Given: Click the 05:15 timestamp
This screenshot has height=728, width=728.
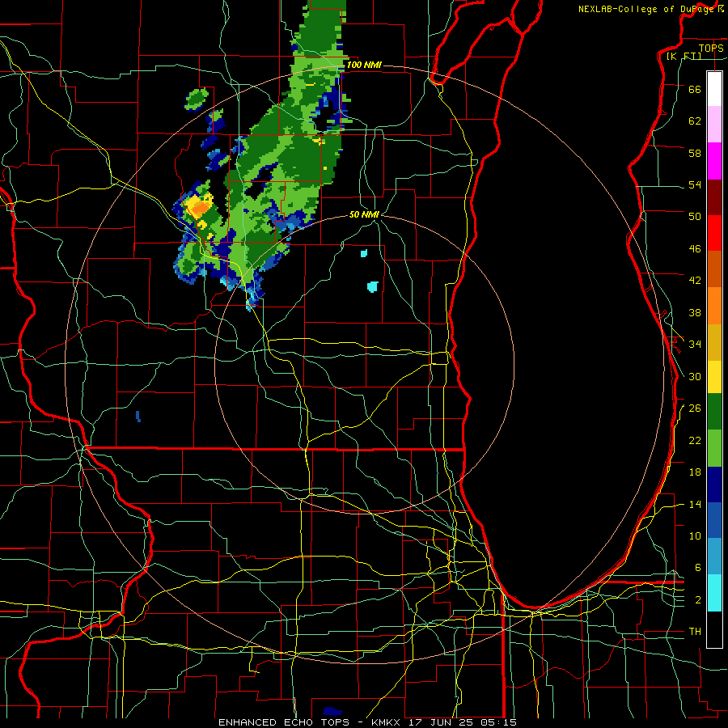Looking at the screenshot, I should [500, 722].
